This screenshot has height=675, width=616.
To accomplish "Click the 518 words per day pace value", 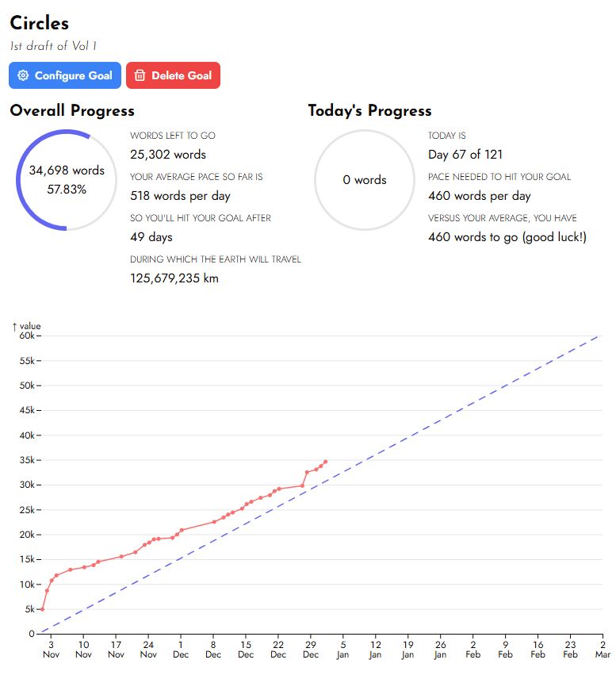I will (x=180, y=196).
